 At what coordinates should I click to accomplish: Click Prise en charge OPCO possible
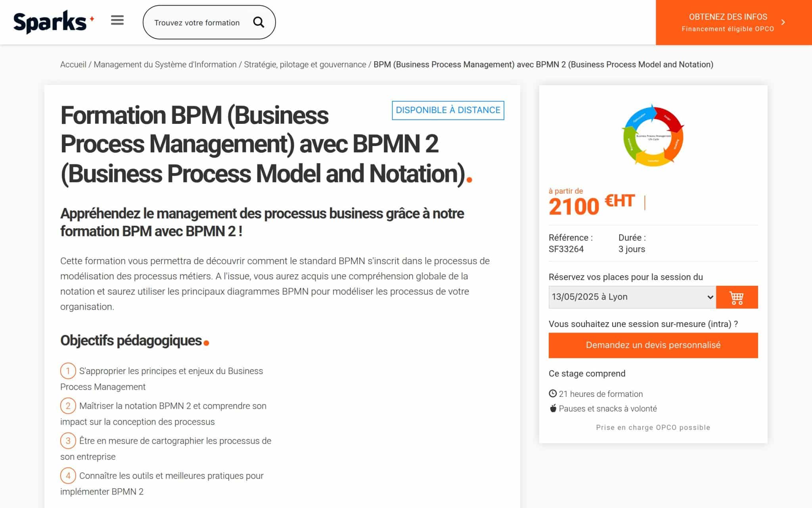[x=653, y=427]
